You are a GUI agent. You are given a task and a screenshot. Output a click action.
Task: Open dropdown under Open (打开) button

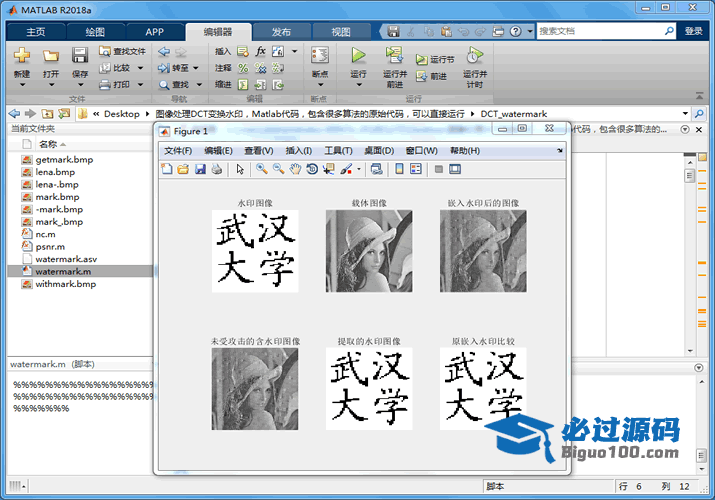(x=51, y=85)
